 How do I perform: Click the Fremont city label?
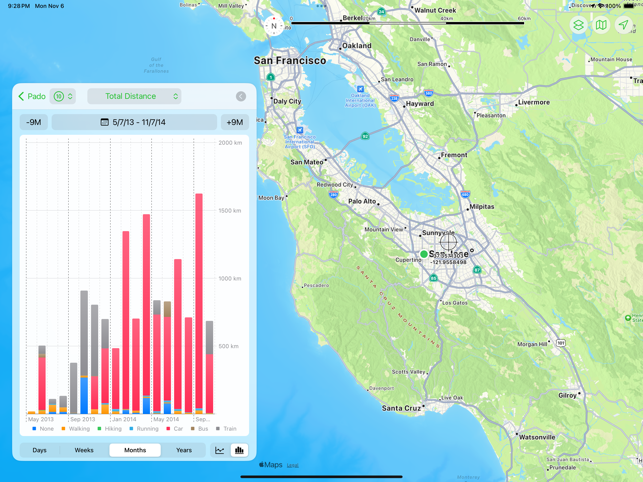(x=454, y=155)
